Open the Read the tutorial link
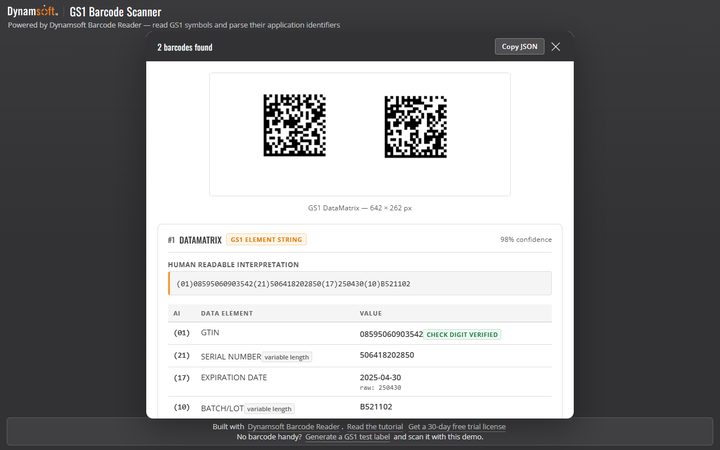This screenshot has width=720, height=450. (x=375, y=427)
